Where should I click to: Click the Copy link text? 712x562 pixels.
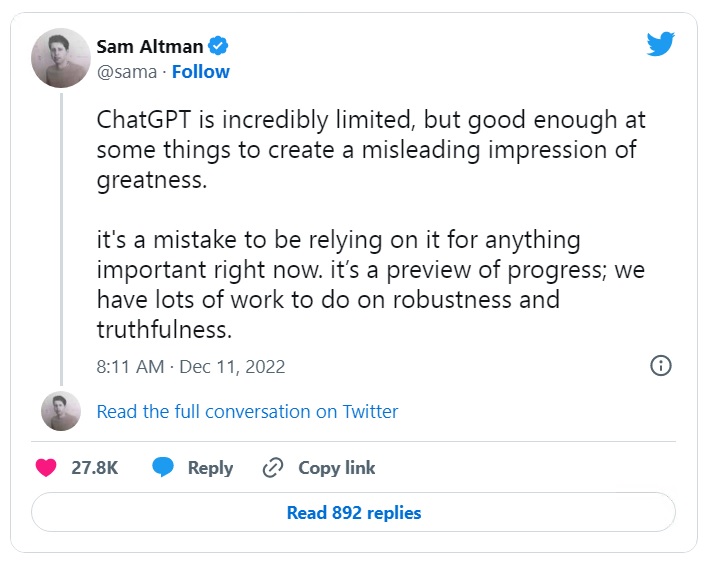tap(337, 468)
